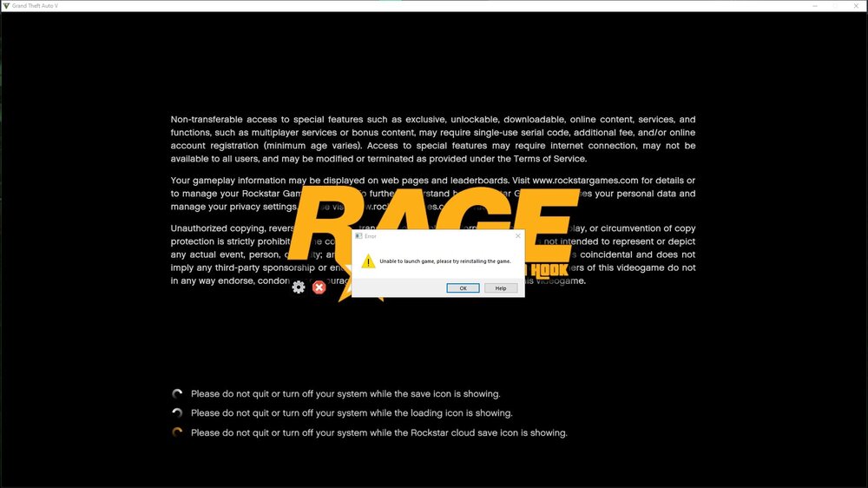Screen dimensions: 868x488
Task: Click the Grand Theft Auto V title icon
Action: [6, 5]
